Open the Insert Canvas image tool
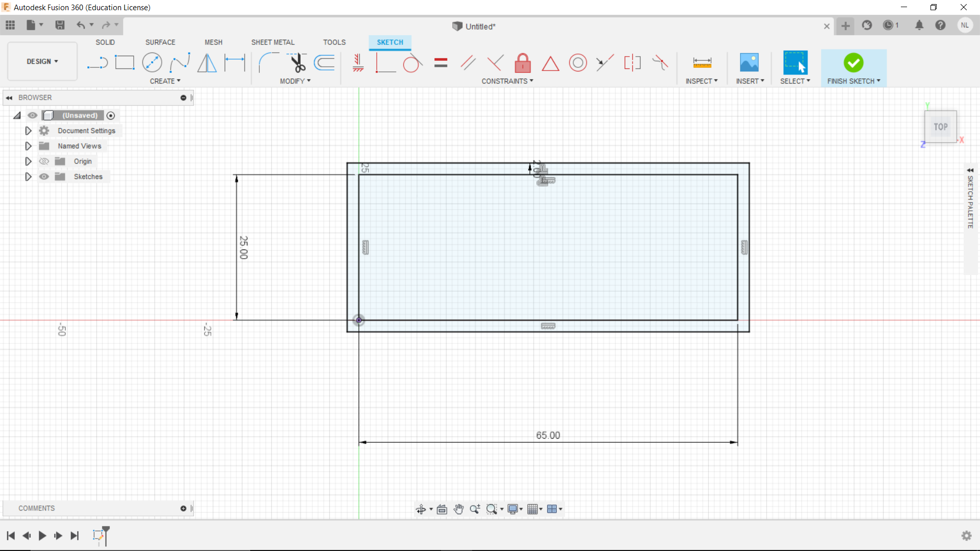980x551 pixels. point(749,63)
